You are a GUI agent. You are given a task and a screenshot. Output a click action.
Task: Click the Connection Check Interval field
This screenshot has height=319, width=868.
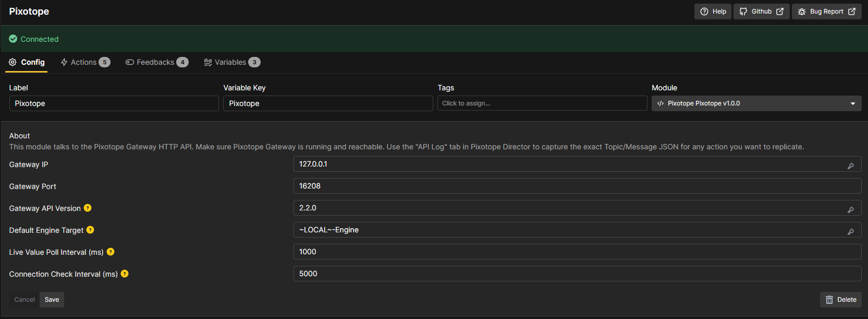tap(577, 274)
